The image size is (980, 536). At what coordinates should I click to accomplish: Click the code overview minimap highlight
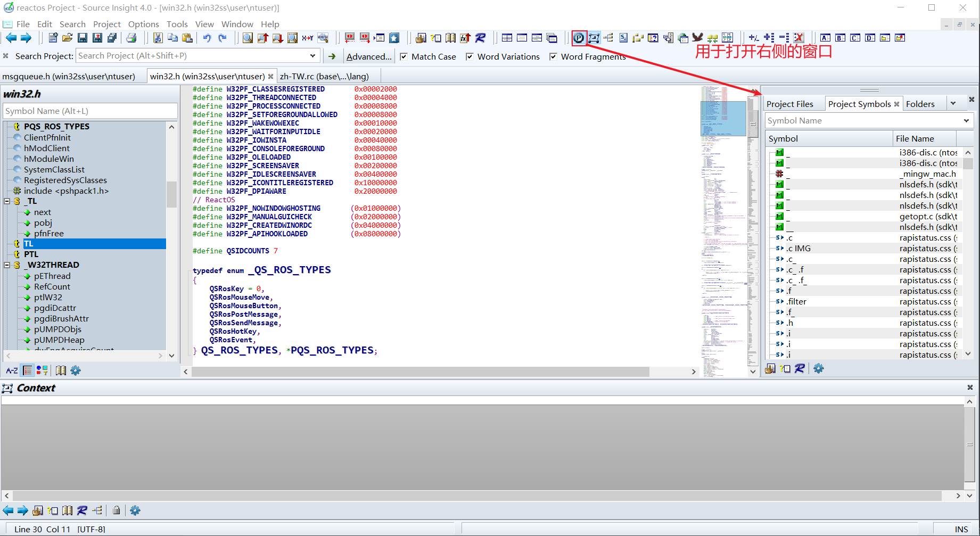(x=723, y=118)
